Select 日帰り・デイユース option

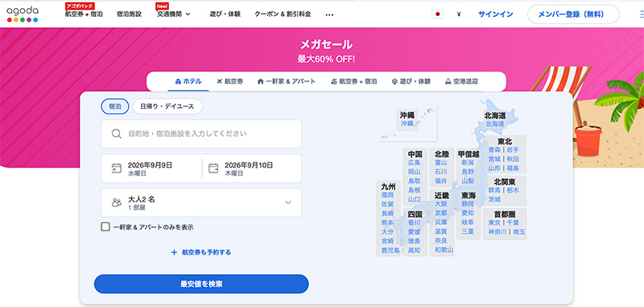167,106
